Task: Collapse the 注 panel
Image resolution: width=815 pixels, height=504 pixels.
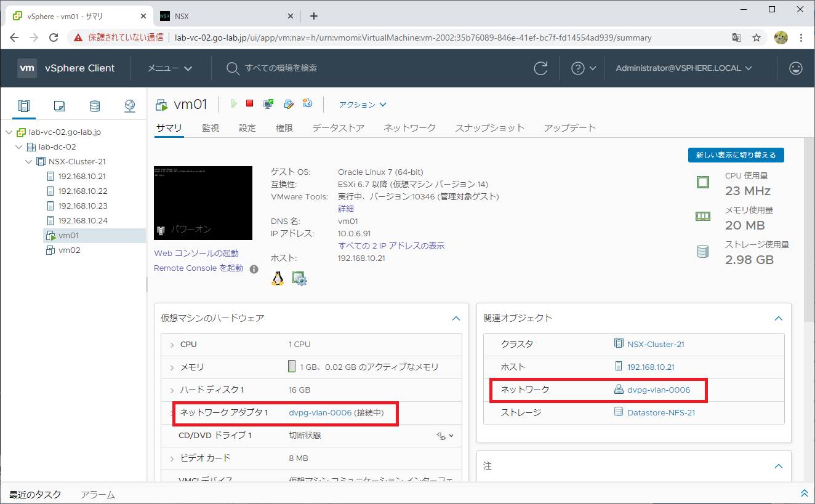Action: click(x=779, y=466)
